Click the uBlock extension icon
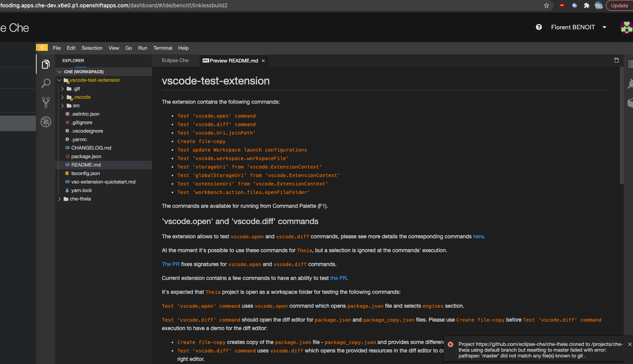This screenshot has width=633, height=364. pyautogui.click(x=562, y=5)
